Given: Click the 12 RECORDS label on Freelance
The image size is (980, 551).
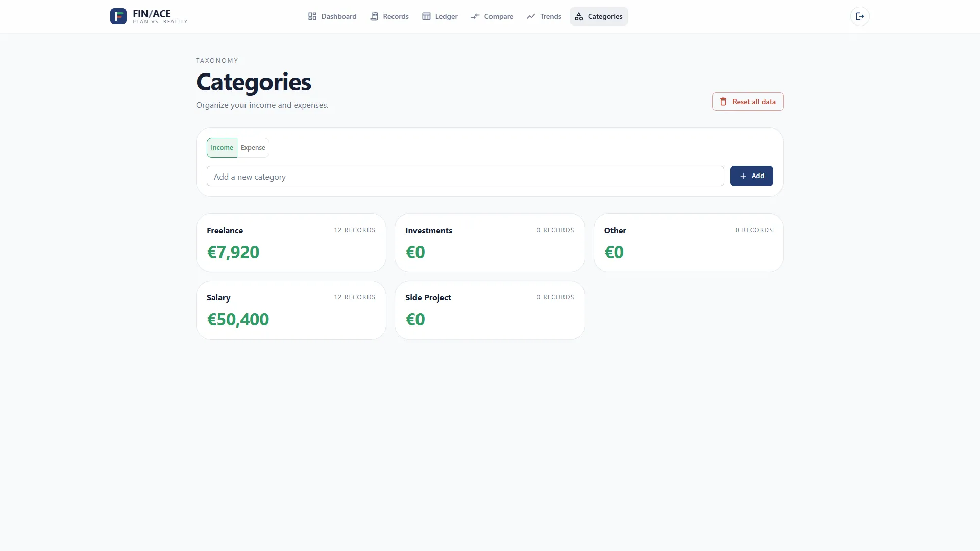Looking at the screenshot, I should pyautogui.click(x=355, y=230).
